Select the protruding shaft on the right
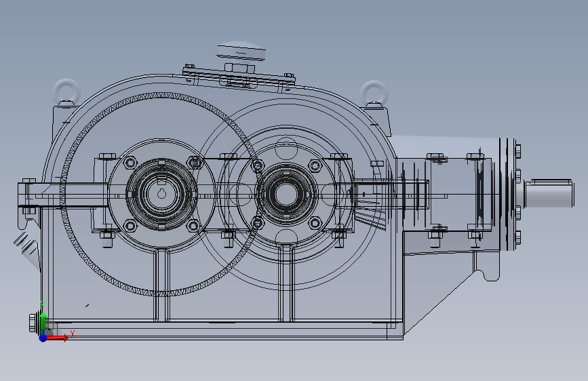 (x=549, y=193)
